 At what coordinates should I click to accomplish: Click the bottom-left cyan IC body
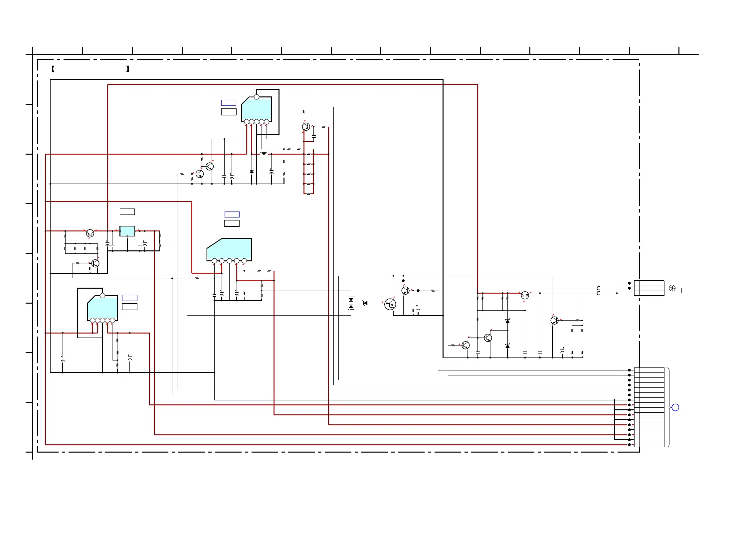[102, 308]
